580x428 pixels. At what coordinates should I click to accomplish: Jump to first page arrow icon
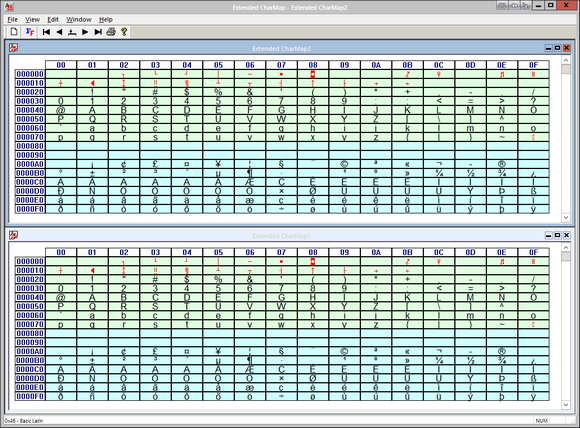pos(46,32)
